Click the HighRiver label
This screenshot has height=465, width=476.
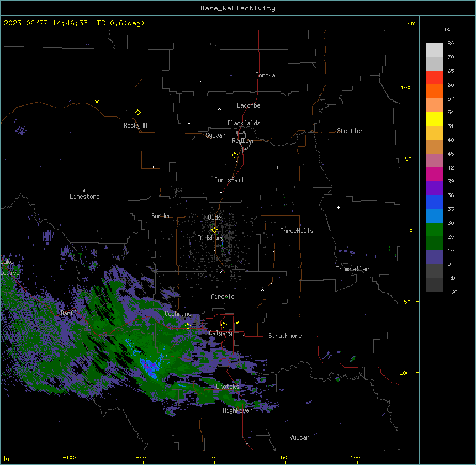click(237, 410)
